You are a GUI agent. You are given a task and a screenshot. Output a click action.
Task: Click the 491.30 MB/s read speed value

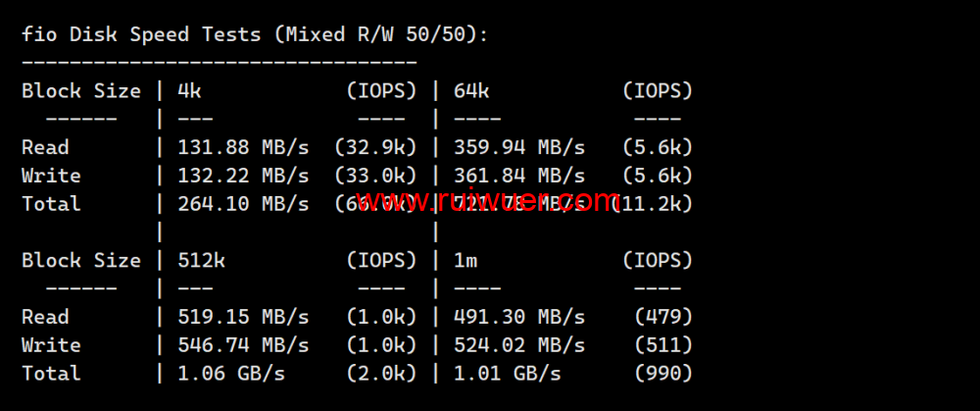(519, 318)
